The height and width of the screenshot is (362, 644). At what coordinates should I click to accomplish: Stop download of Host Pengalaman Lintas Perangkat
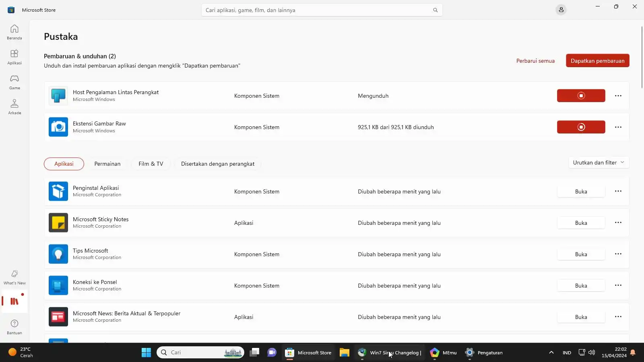click(581, 96)
